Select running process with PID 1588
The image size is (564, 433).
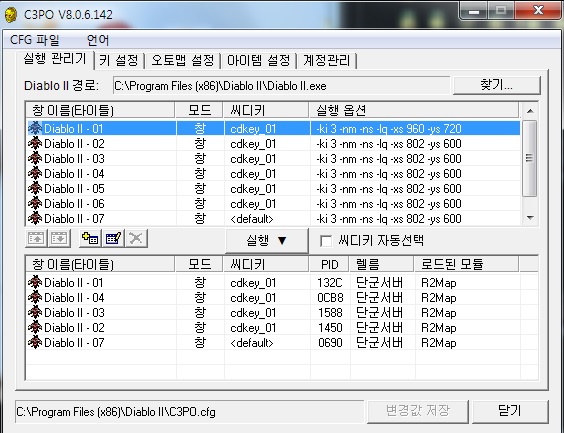pyautogui.click(x=282, y=313)
